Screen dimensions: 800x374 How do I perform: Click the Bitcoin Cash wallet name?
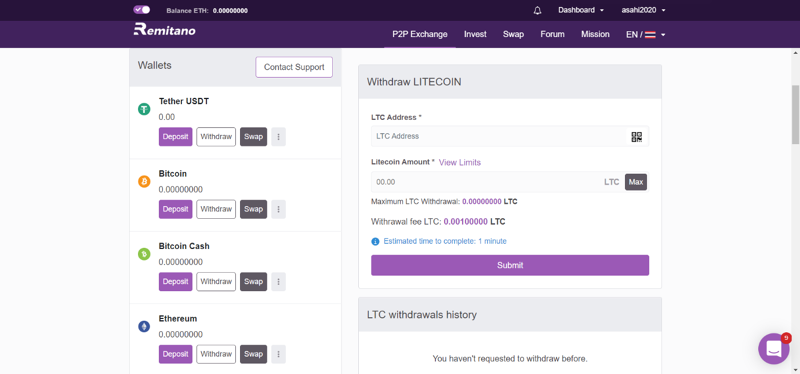184,246
